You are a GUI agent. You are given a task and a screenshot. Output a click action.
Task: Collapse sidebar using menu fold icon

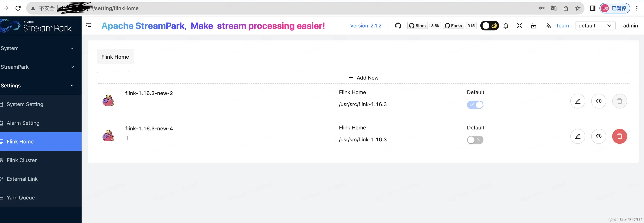[89, 26]
